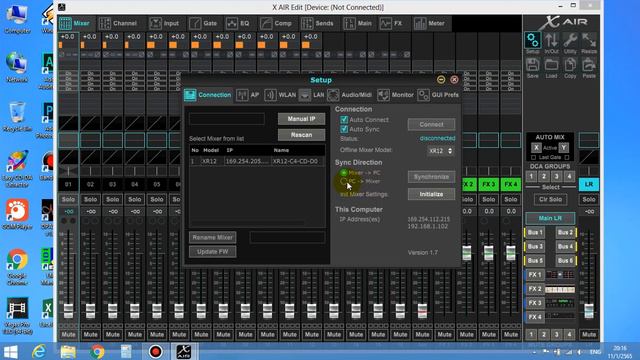
Task: Toggle the Auto Sync checkbox
Action: [x=344, y=129]
